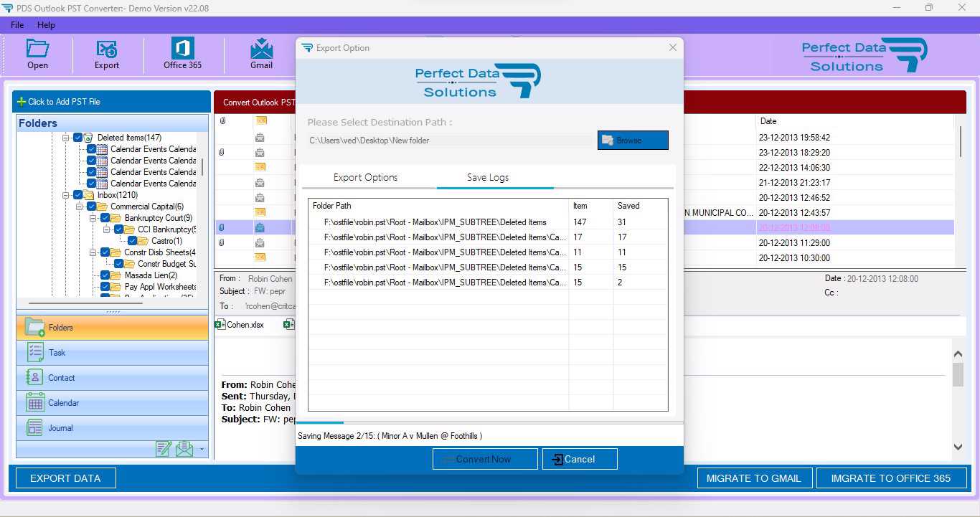Click the Convert Now button
The height and width of the screenshot is (517, 980).
coord(485,459)
